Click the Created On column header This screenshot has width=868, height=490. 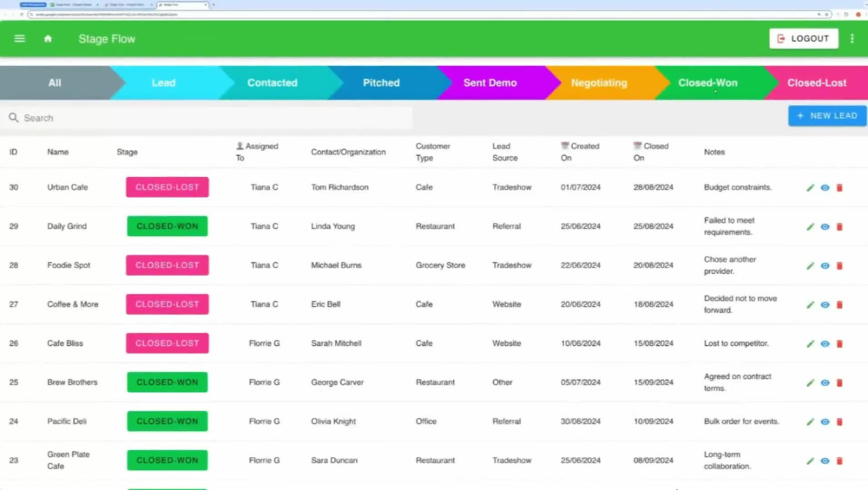(x=580, y=152)
